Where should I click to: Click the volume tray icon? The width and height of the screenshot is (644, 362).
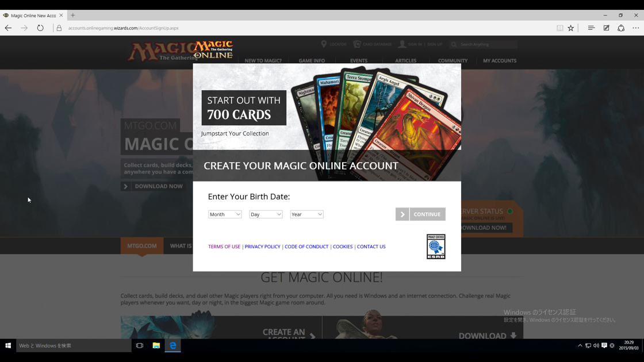tap(596, 345)
